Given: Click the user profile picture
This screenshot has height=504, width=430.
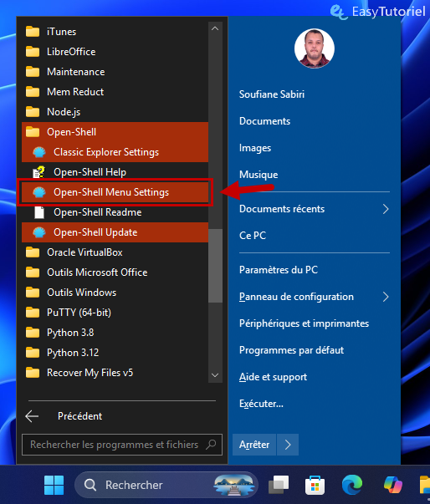Looking at the screenshot, I should click(x=315, y=48).
